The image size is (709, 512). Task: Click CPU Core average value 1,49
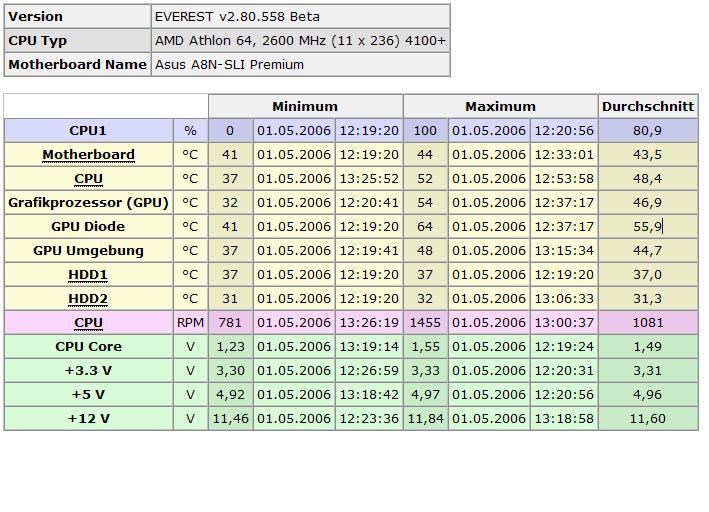pos(648,346)
